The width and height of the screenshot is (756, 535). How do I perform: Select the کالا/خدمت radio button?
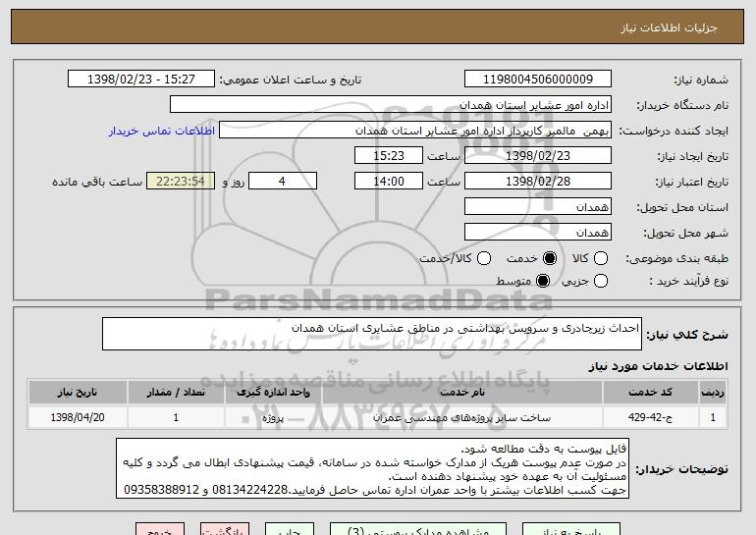484,258
